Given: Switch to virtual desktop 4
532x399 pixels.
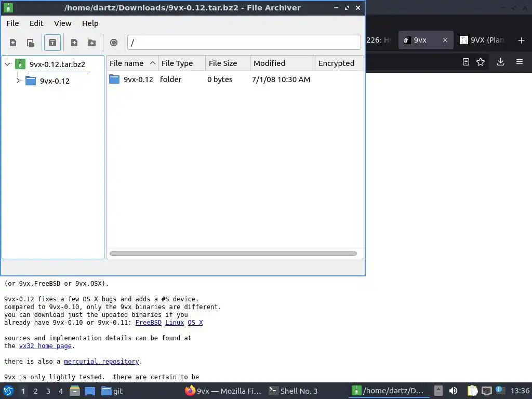Looking at the screenshot, I should point(61,391).
